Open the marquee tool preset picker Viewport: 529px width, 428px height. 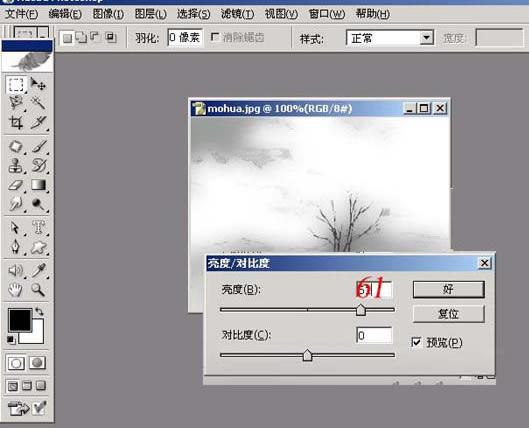(x=43, y=33)
